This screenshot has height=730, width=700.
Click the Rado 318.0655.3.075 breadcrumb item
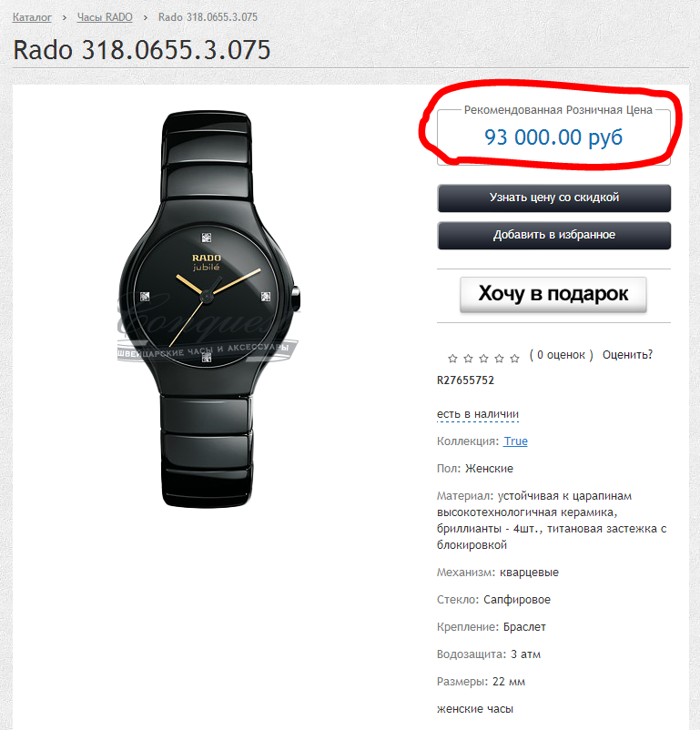(208, 17)
